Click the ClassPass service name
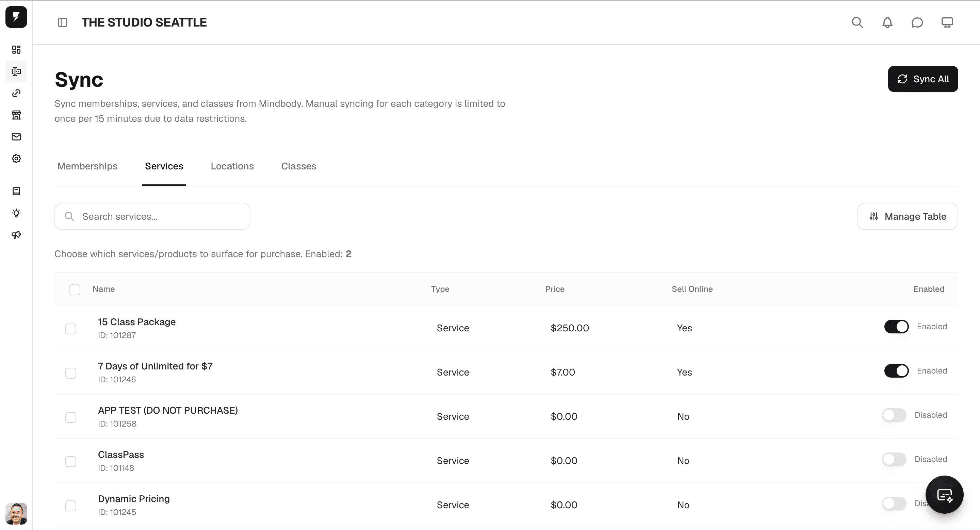Image resolution: width=980 pixels, height=530 pixels. [121, 455]
